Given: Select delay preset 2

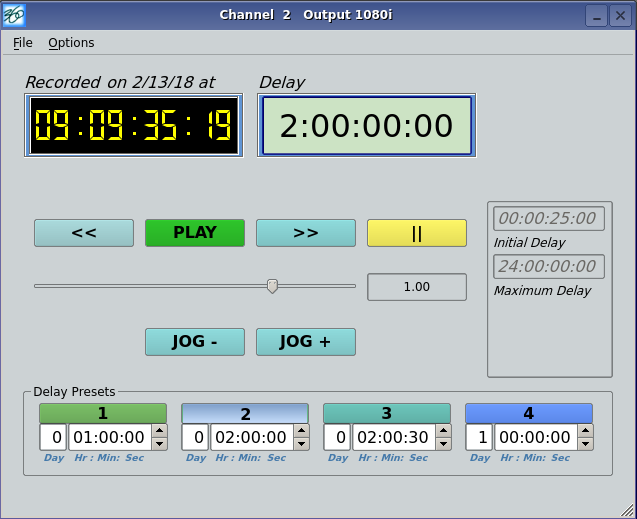Looking at the screenshot, I should [244, 414].
